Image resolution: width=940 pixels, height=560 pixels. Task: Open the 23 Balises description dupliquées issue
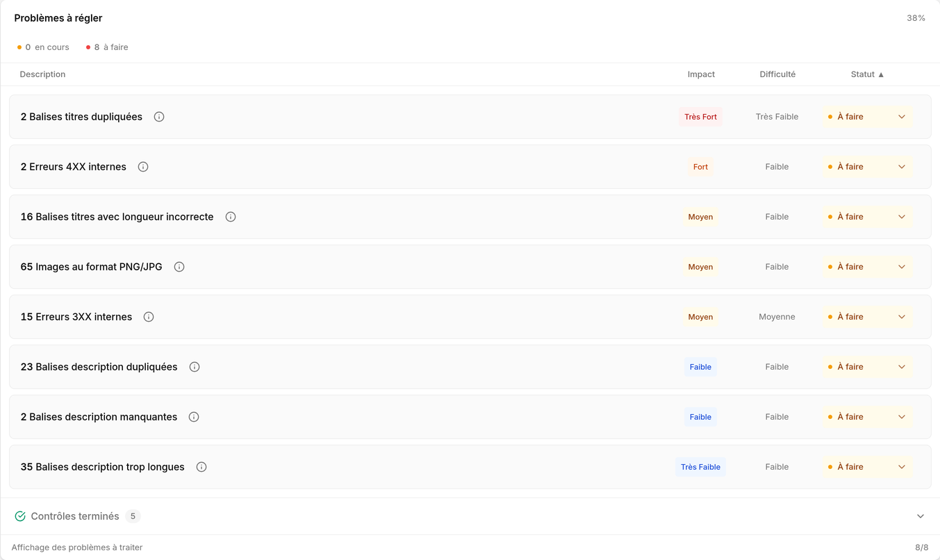pos(470,367)
